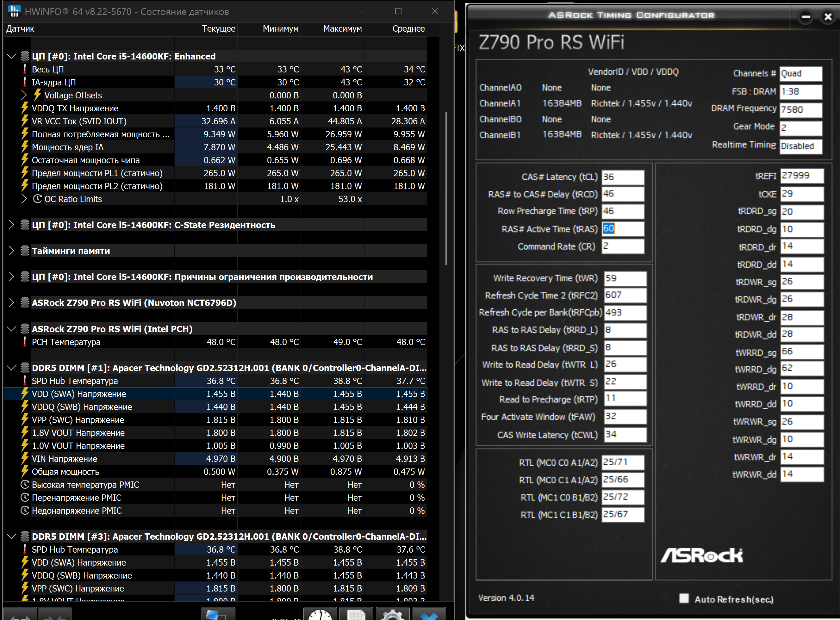840x620 pixels.
Task: Collapse the ASRock Z790 Intel PCH group
Action: [x=11, y=329]
